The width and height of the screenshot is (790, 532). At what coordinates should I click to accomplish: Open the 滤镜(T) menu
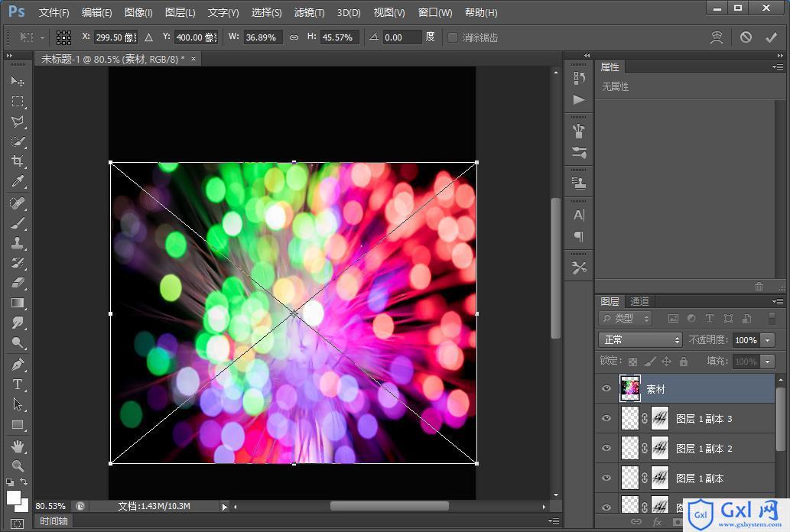tap(310, 12)
